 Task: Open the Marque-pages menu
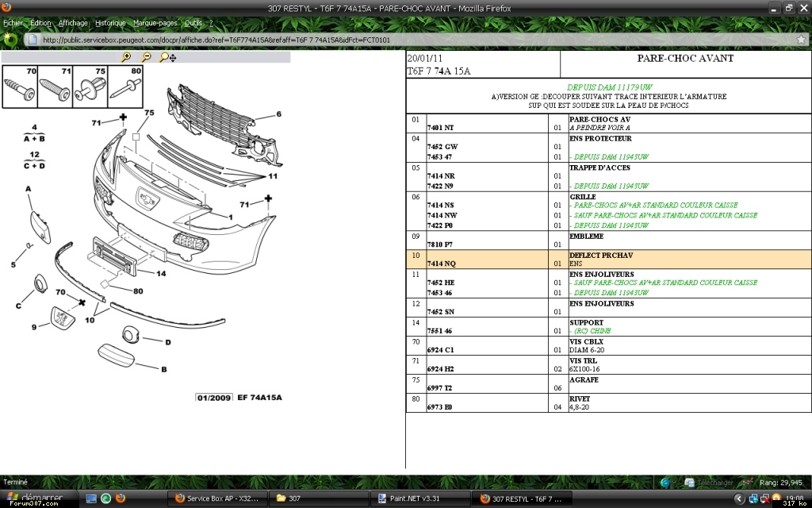coord(155,23)
